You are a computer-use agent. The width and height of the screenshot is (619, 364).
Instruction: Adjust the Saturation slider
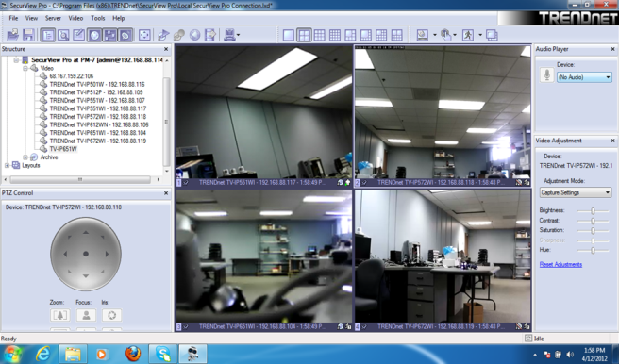click(x=593, y=231)
